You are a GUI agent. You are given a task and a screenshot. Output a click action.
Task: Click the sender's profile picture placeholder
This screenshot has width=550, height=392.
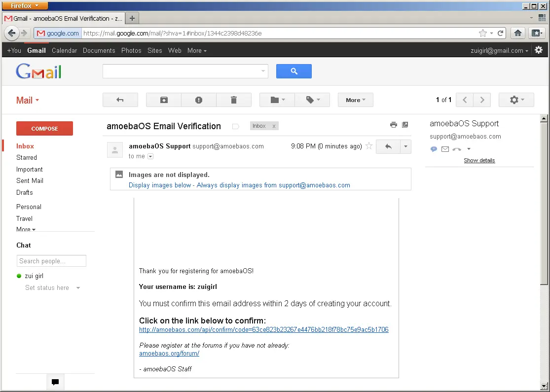(x=115, y=150)
